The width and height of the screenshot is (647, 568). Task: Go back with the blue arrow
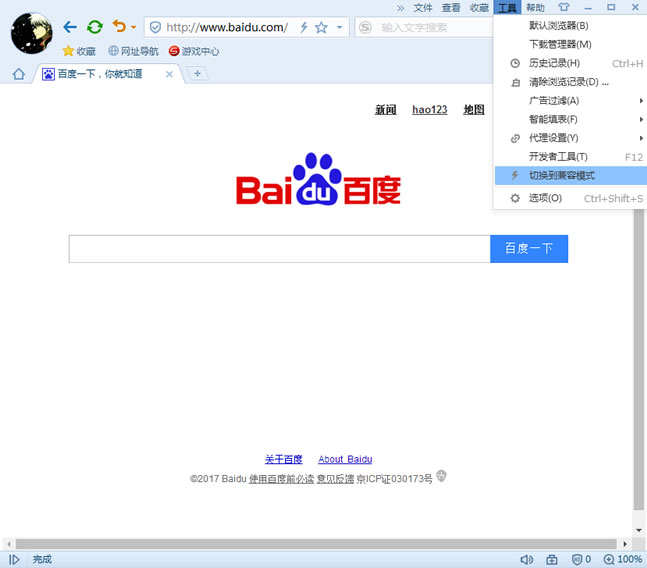coord(70,27)
